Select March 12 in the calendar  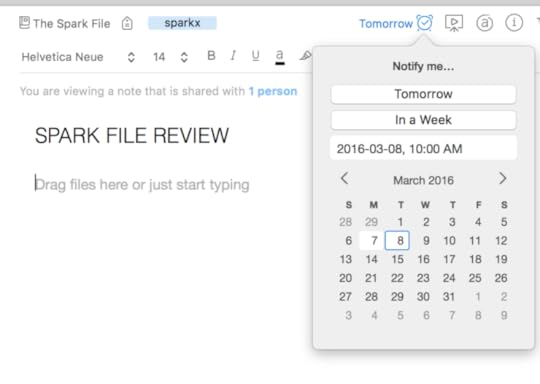coord(501,240)
